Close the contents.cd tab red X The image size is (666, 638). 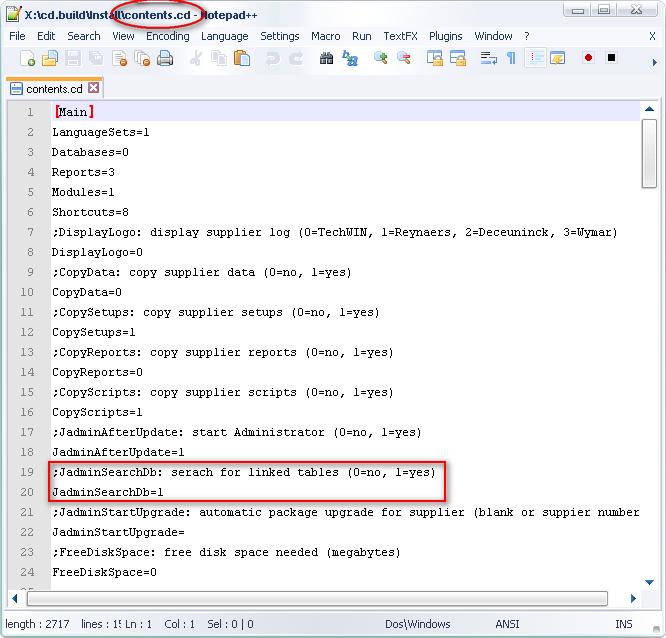tap(93, 88)
